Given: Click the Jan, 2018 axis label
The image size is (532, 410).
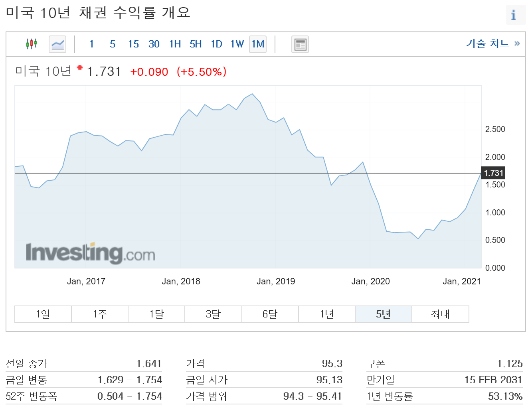Looking at the screenshot, I should (x=181, y=281).
